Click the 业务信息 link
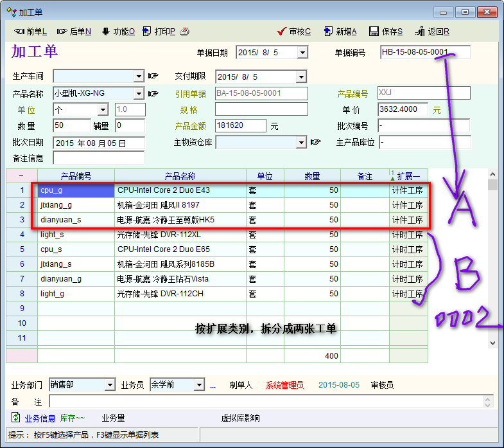Viewport: 504px width, 448px height. coord(40,418)
